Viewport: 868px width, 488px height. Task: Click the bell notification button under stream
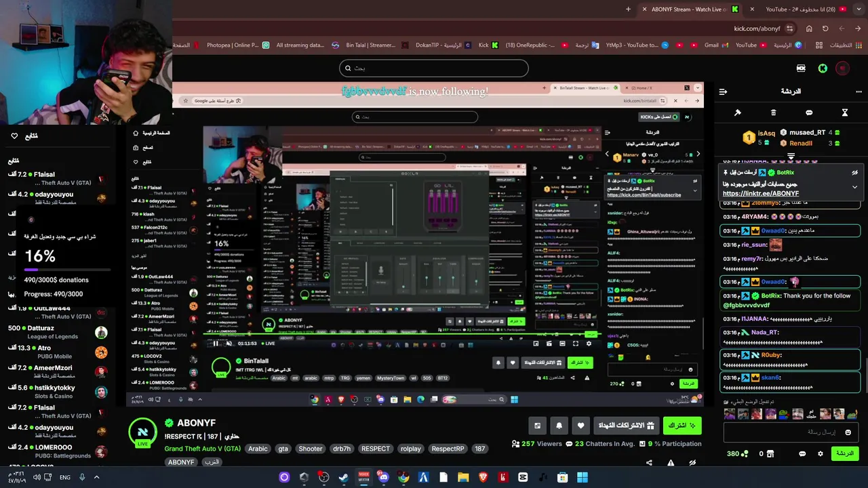pos(559,426)
